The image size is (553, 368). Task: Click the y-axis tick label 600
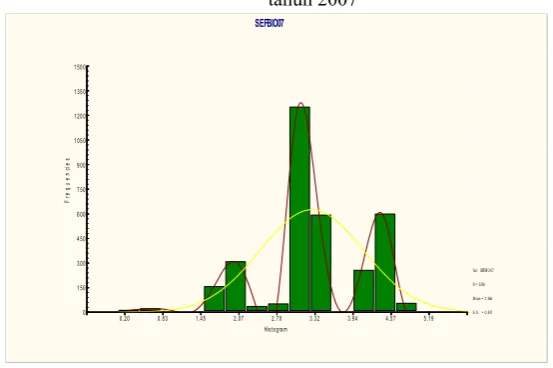pyautogui.click(x=81, y=214)
